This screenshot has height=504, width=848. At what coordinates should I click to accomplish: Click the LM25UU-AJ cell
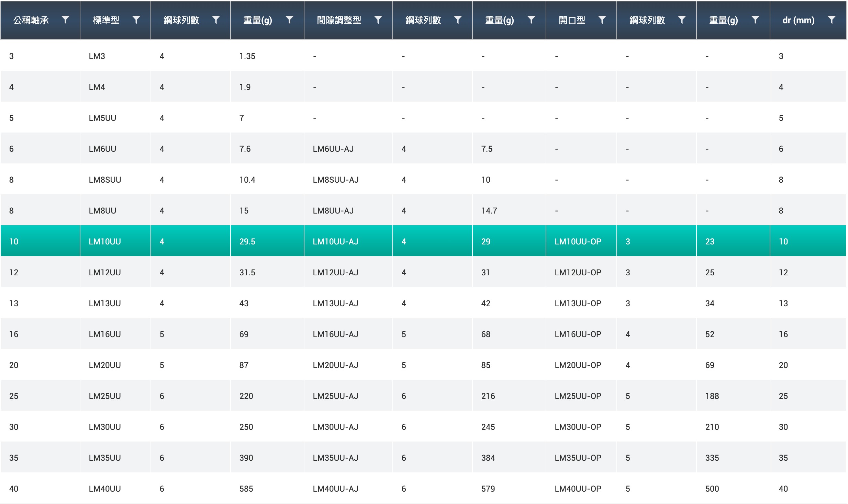[335, 396]
